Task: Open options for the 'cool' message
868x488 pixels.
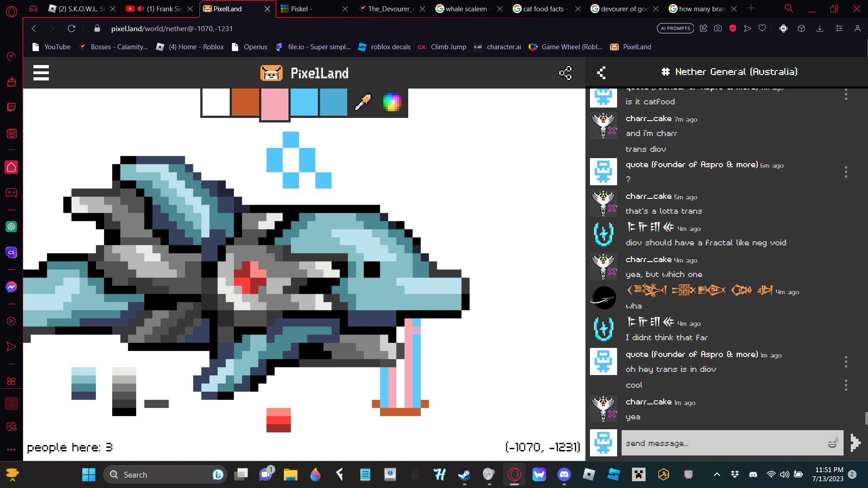Action: pyautogui.click(x=846, y=385)
